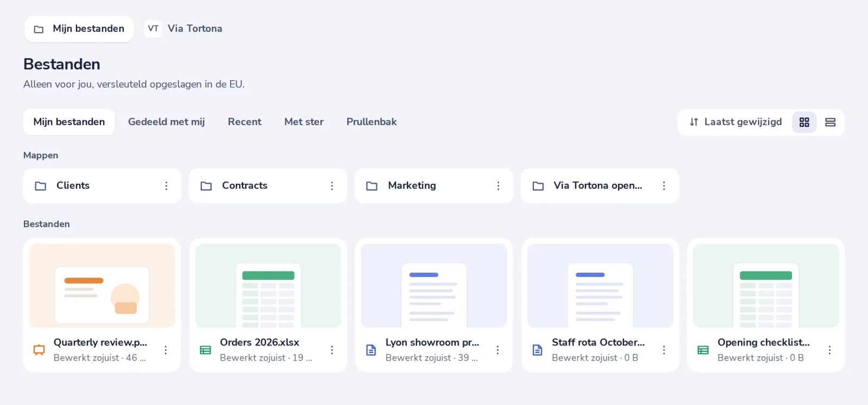
Task: Switch to grid view layout
Action: coord(804,122)
